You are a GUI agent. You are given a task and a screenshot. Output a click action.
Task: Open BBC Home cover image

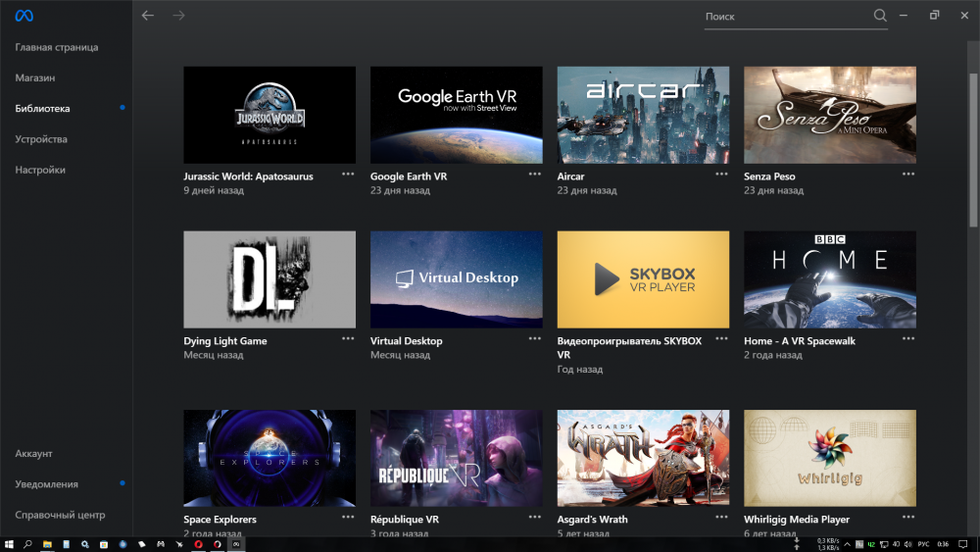tap(830, 279)
